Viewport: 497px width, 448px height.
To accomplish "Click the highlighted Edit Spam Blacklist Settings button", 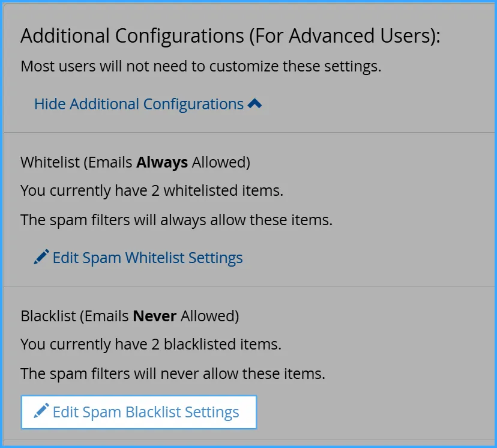I will [138, 412].
